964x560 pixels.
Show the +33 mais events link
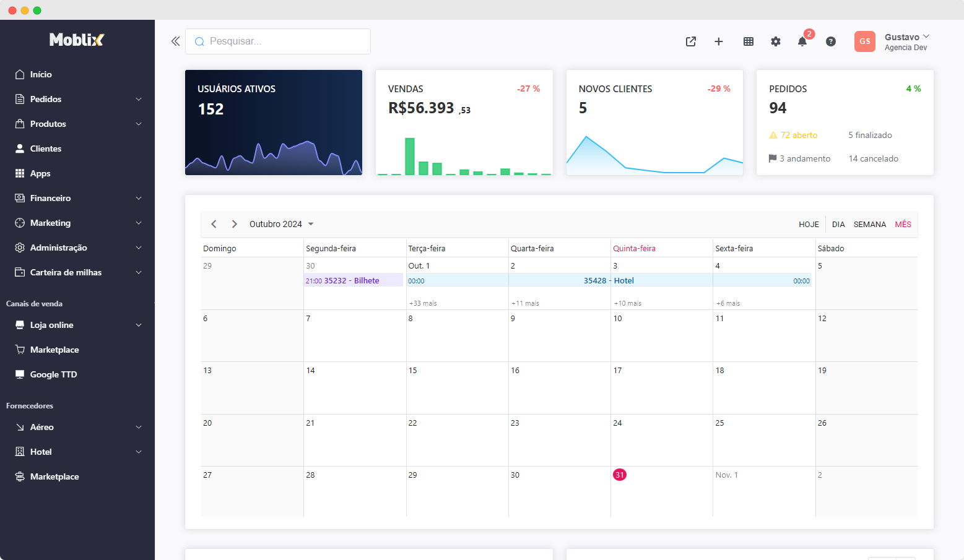[423, 303]
